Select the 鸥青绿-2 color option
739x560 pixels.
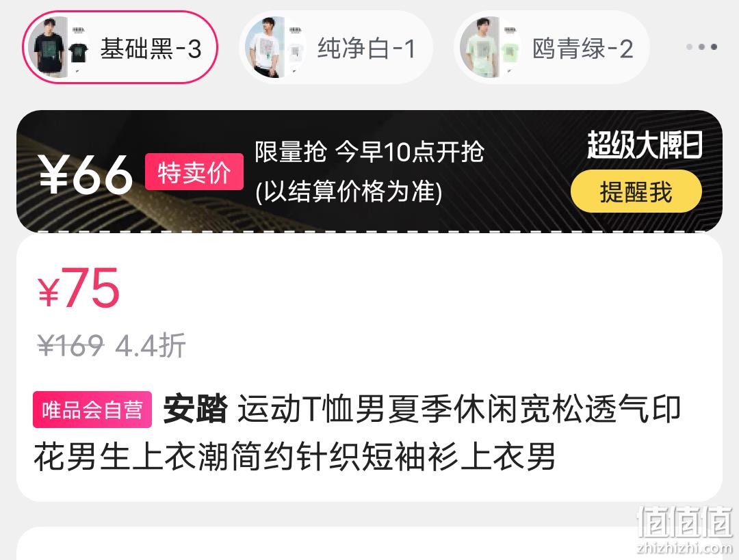pos(552,48)
